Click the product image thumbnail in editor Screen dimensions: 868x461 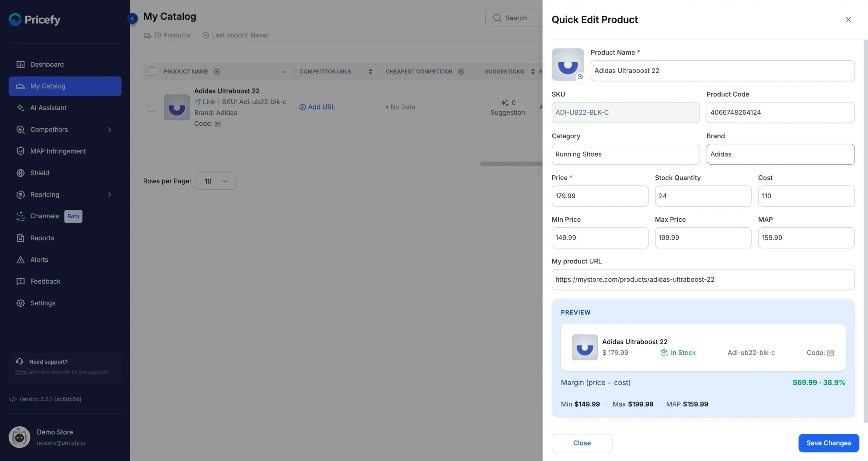click(x=568, y=64)
